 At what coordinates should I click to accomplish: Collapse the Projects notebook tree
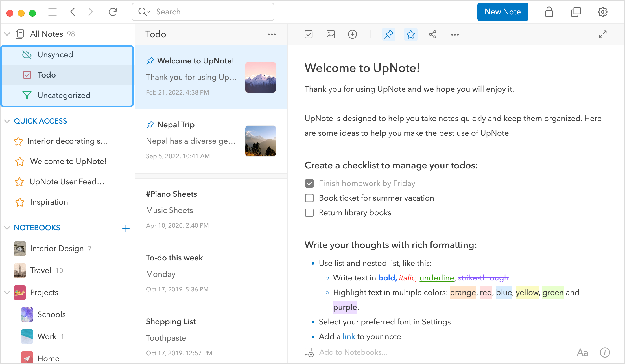(x=7, y=293)
